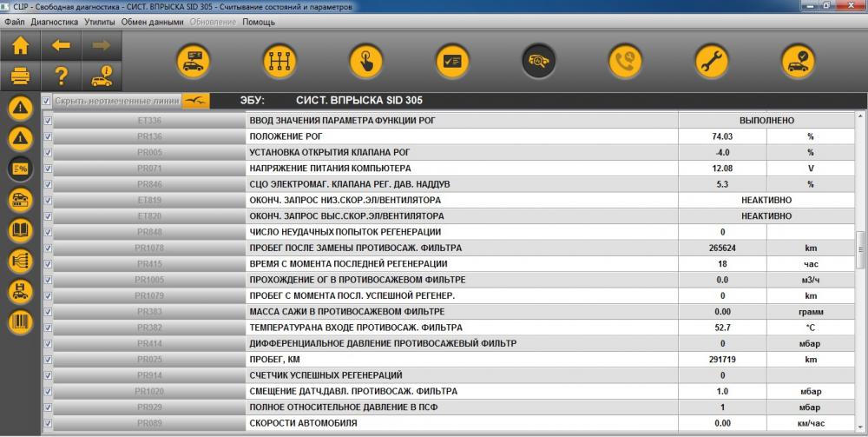
Task: Click the graph curve button beside hide lines
Action: pyautogui.click(x=196, y=101)
